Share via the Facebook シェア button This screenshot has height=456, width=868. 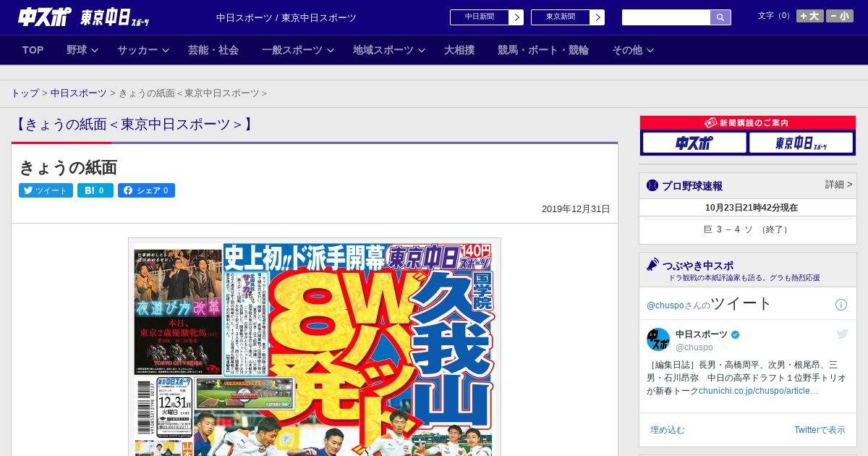[146, 190]
